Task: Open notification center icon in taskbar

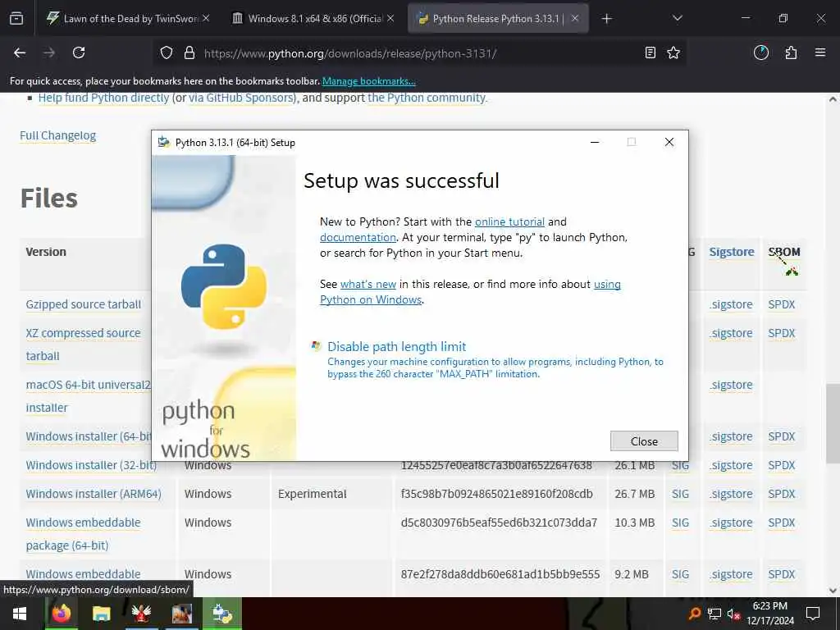Action: (813, 614)
